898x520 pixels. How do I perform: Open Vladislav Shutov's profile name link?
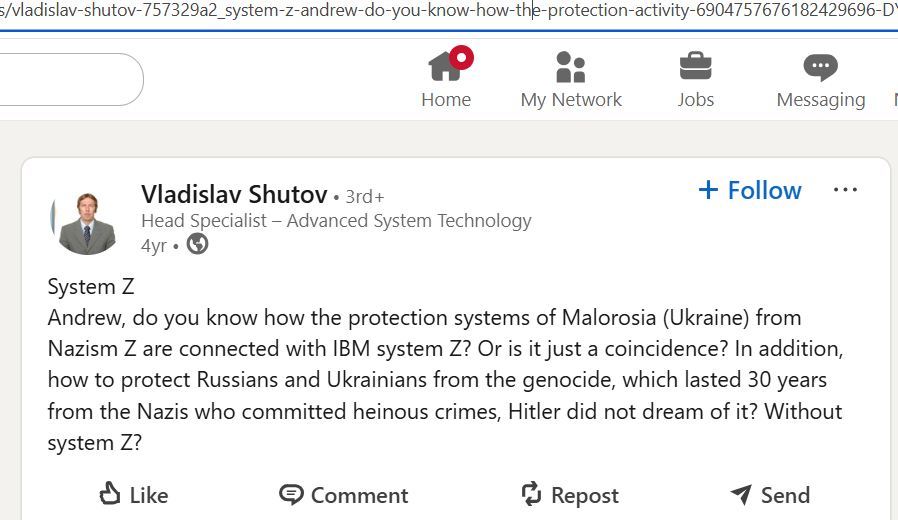(234, 194)
